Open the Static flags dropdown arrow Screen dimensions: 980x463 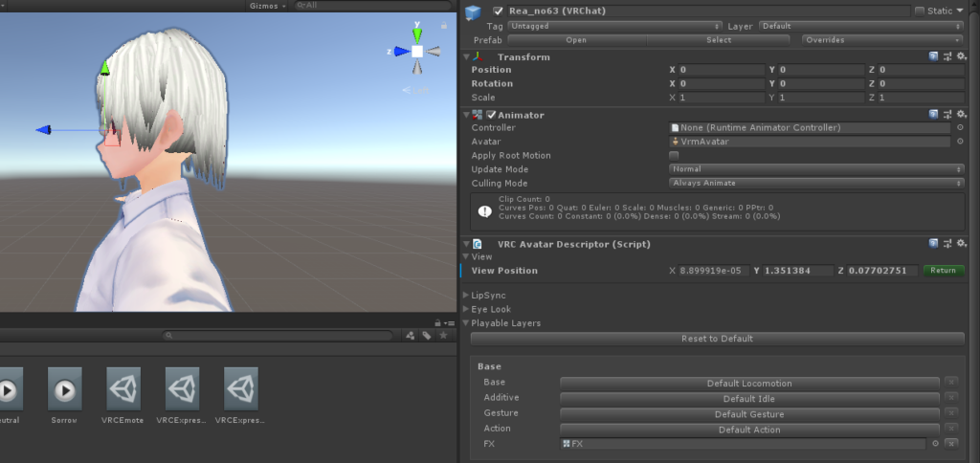959,11
